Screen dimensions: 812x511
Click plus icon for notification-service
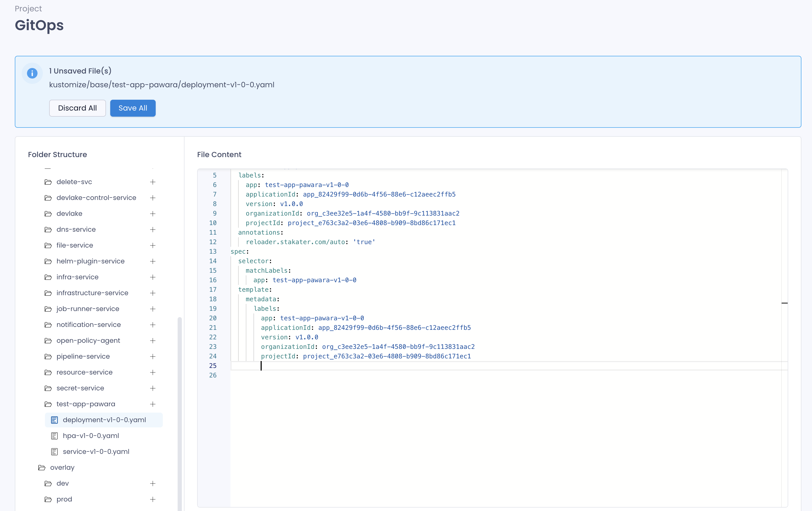coord(153,325)
